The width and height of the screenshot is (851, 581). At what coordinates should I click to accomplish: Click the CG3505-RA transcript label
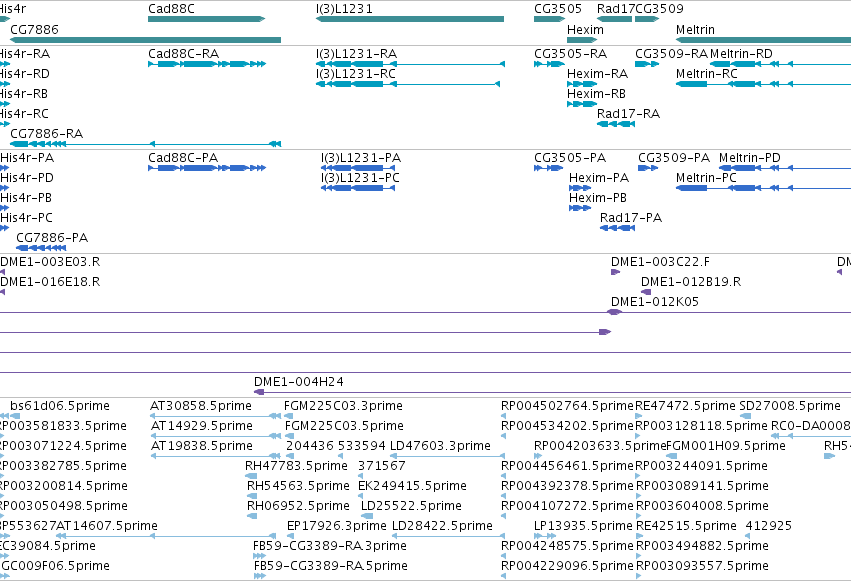[570, 54]
